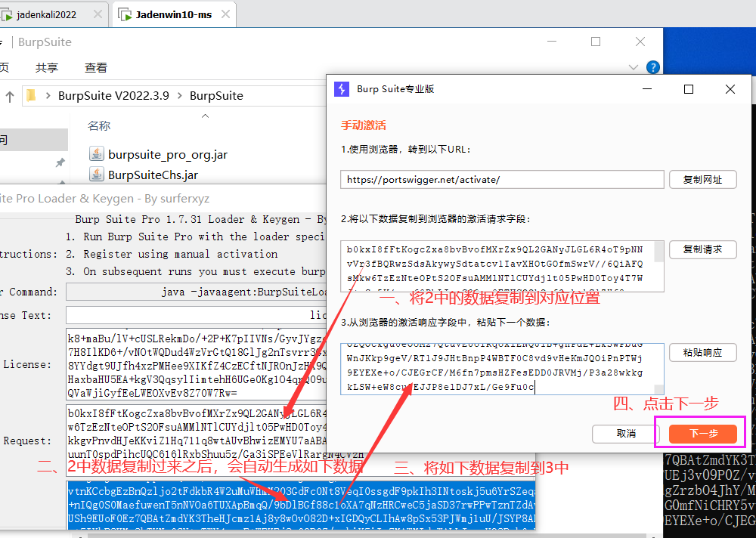
Task: Click the 下一步 button
Action: pyautogui.click(x=702, y=434)
